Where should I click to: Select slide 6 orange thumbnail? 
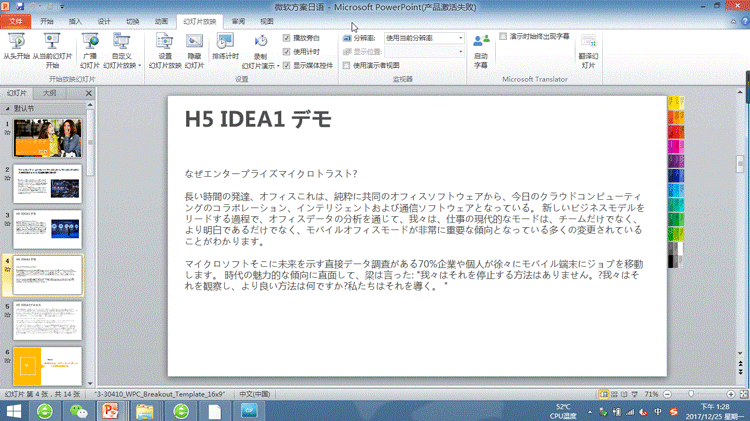[47, 366]
